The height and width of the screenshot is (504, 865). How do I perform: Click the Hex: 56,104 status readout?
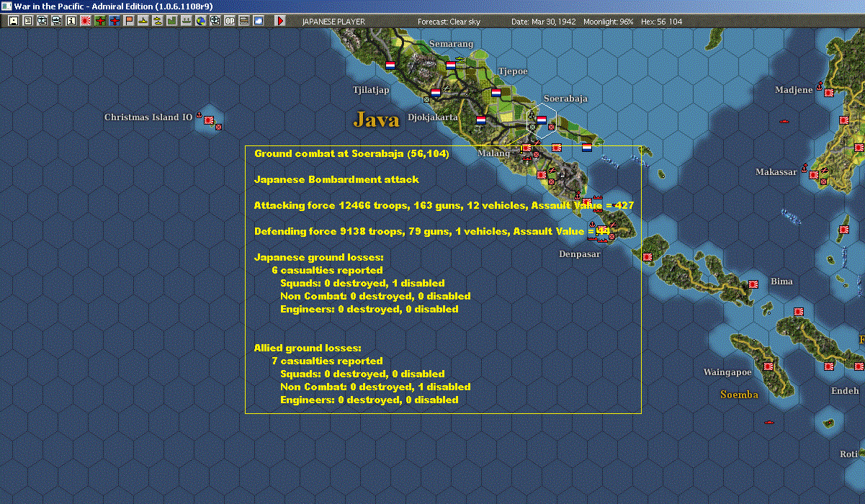(x=660, y=22)
